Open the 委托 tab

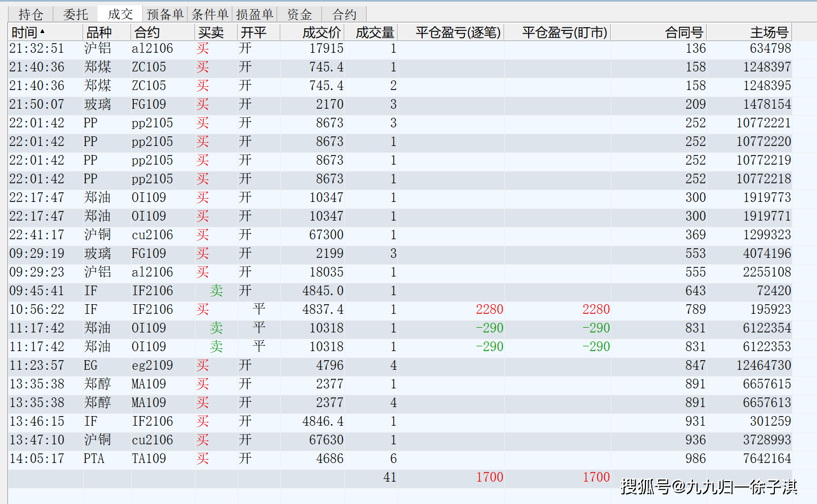click(75, 14)
